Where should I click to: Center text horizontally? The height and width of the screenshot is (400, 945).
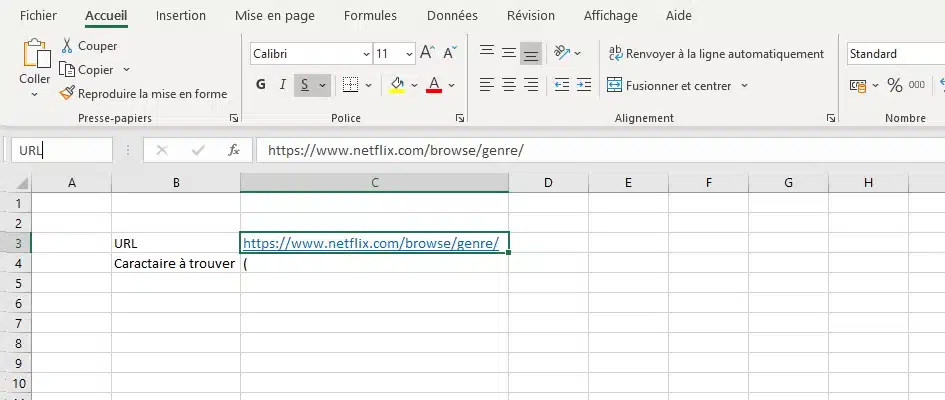pyautogui.click(x=509, y=85)
